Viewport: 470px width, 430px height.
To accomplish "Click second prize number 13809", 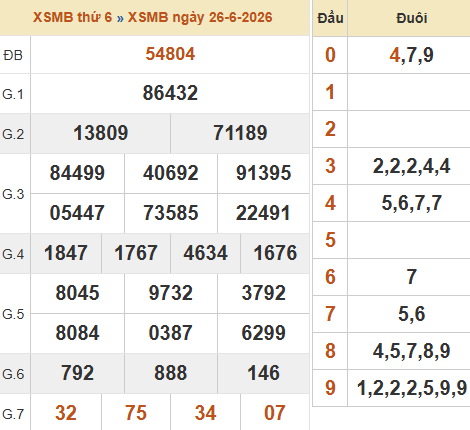I will [101, 133].
